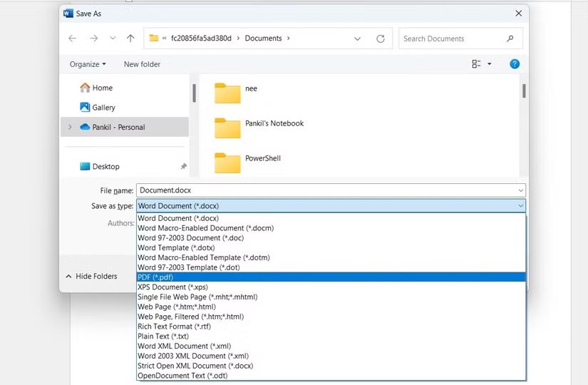This screenshot has width=588, height=385.
Task: Change view layout icon
Action: [476, 64]
